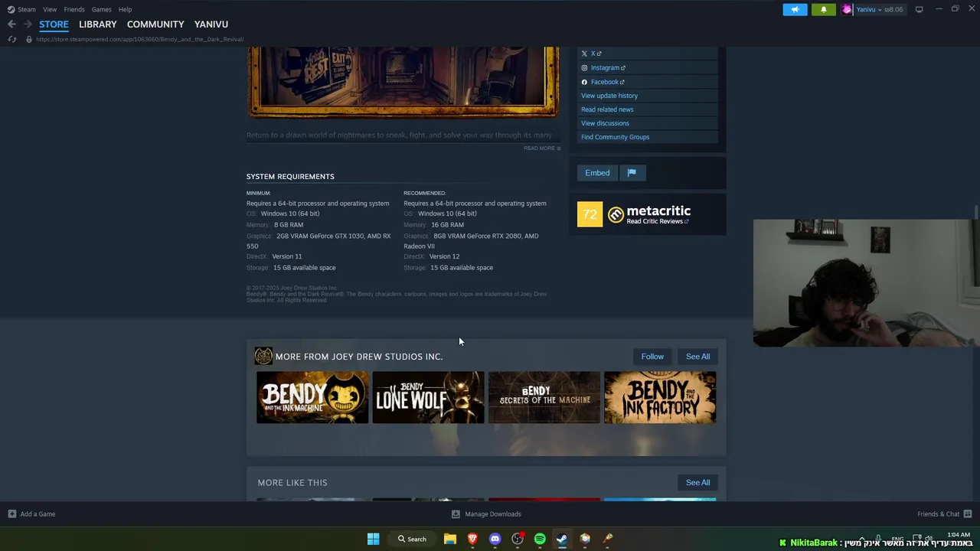Expand the Yanivu account dropdown
The width and height of the screenshot is (980, 551).
click(880, 9)
